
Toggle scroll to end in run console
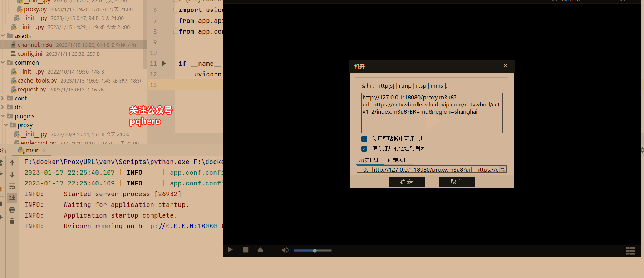click(12, 198)
